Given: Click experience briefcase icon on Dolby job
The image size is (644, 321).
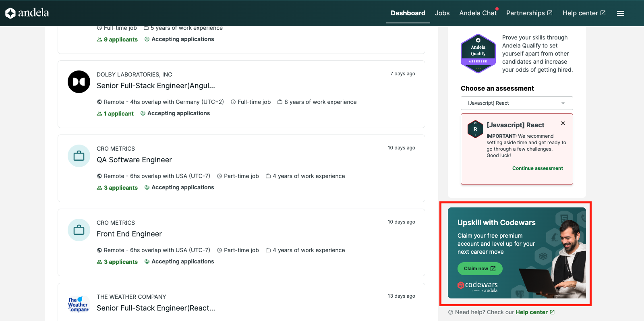Looking at the screenshot, I should click(280, 102).
